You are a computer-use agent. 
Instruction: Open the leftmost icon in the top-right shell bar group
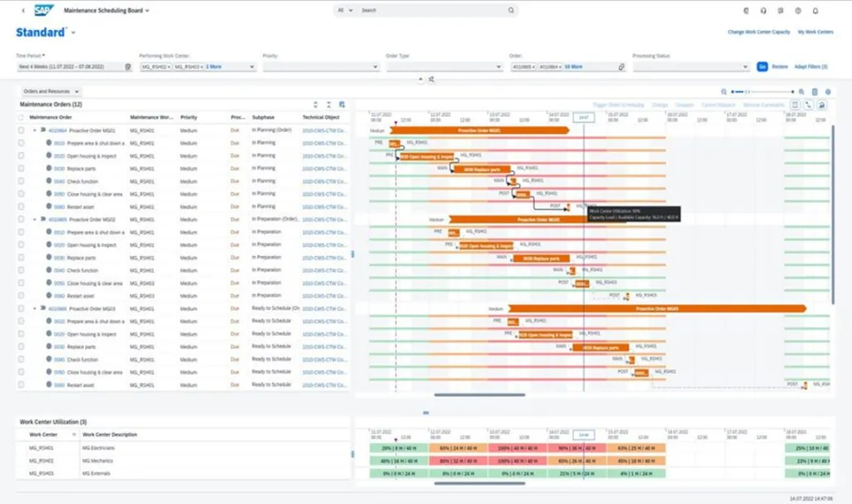coord(746,10)
